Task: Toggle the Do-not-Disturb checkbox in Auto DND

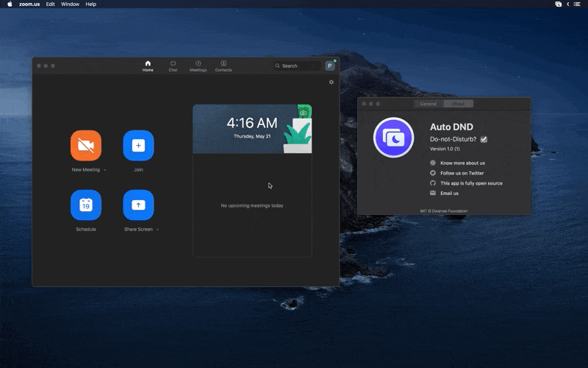Action: click(484, 139)
